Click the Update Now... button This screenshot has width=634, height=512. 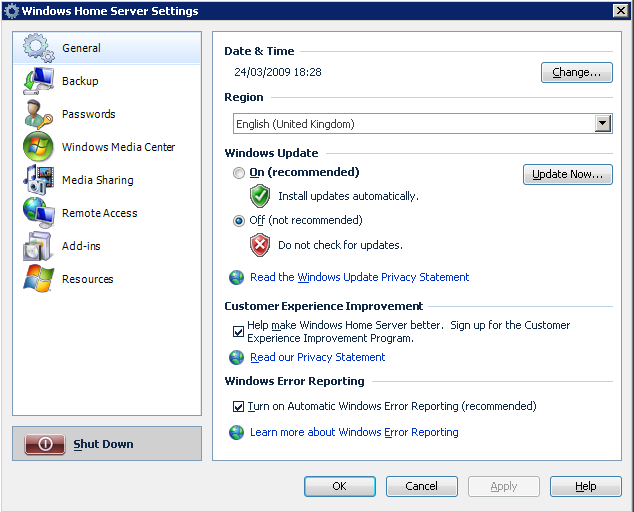tap(568, 174)
